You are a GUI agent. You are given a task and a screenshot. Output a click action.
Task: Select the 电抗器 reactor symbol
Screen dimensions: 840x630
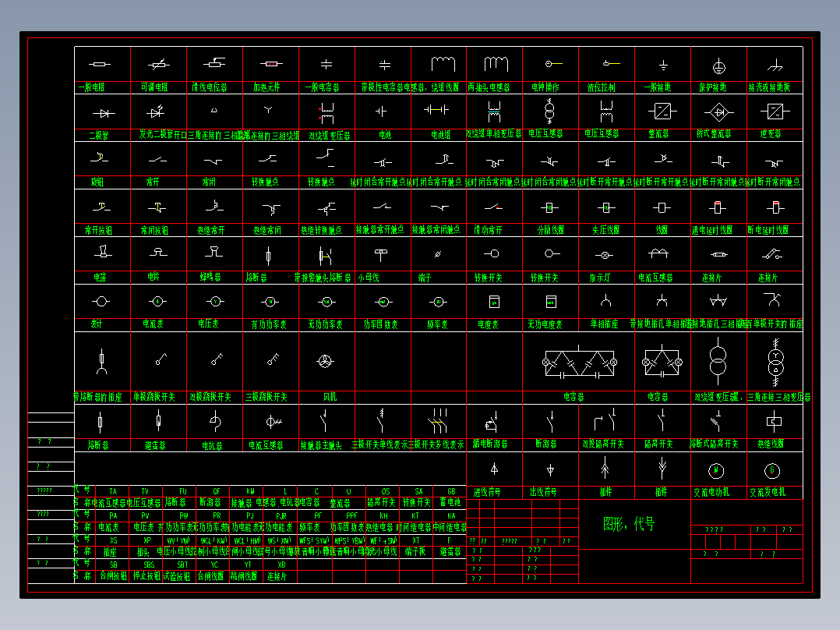click(215, 422)
